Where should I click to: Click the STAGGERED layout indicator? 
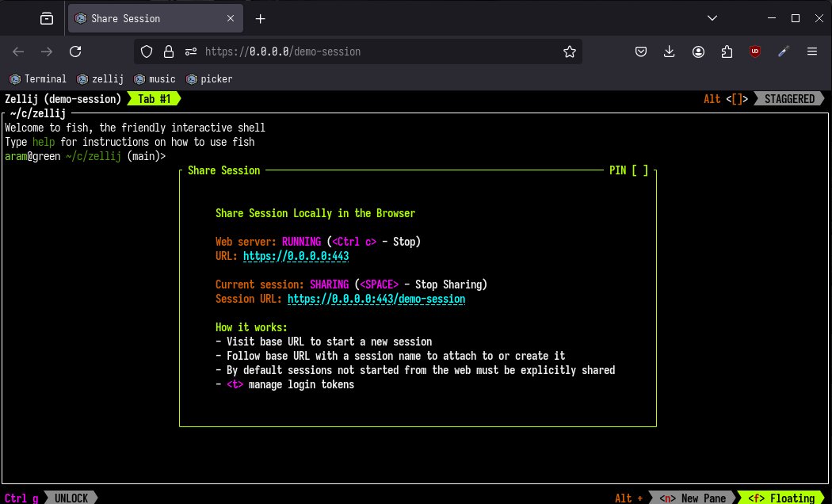pyautogui.click(x=789, y=99)
